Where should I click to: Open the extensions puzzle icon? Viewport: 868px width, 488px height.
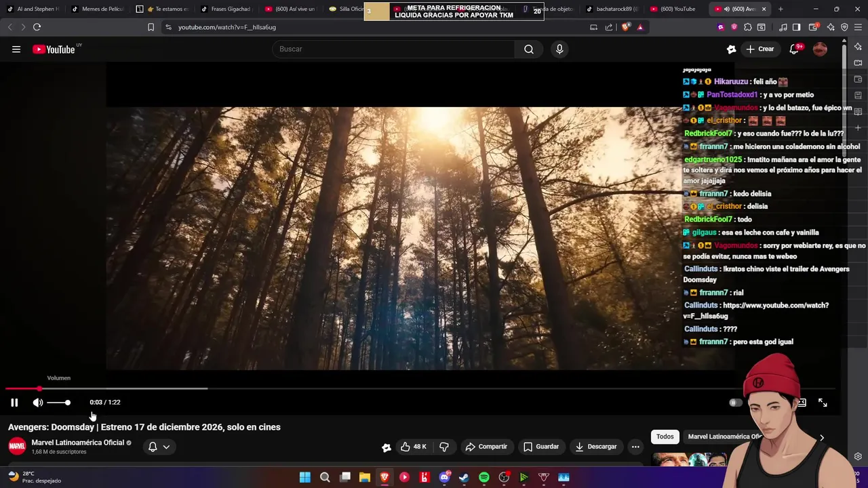pos(748,27)
